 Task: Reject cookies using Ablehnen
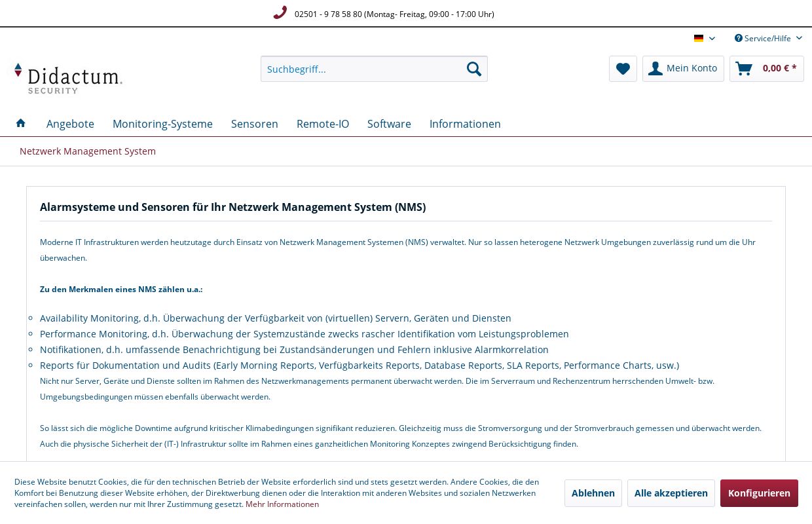pos(593,493)
